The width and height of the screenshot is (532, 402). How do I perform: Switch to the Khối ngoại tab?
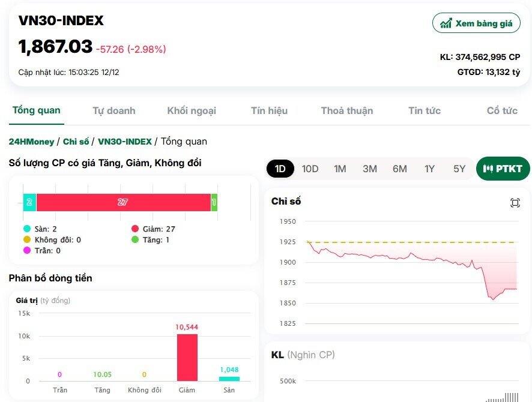click(192, 110)
